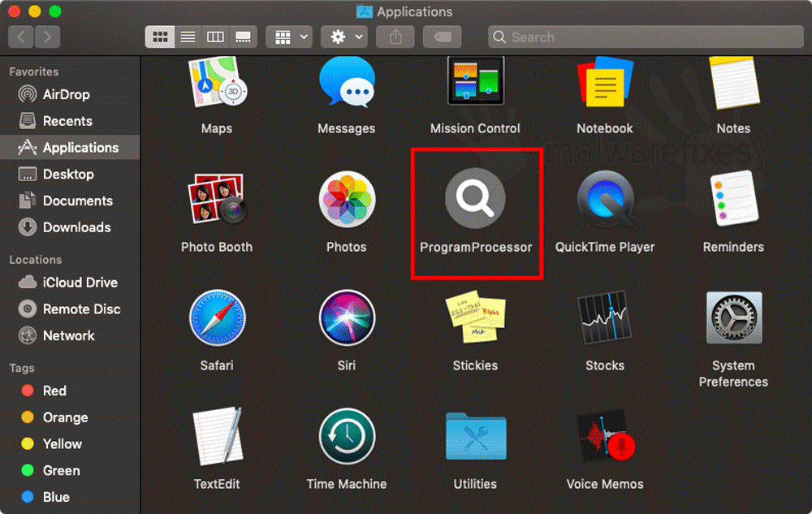The width and height of the screenshot is (812, 514).
Task: Switch to column view in toolbar
Action: click(215, 37)
